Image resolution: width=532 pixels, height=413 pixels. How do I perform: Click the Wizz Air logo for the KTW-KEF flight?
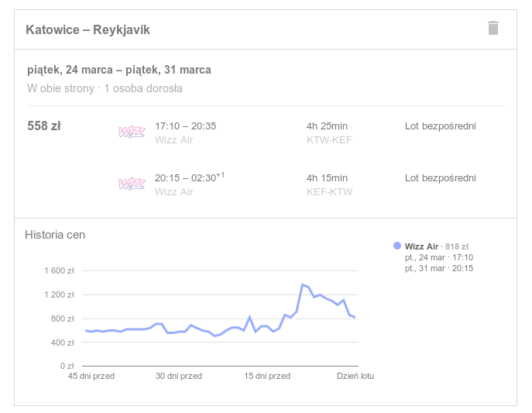click(x=132, y=132)
